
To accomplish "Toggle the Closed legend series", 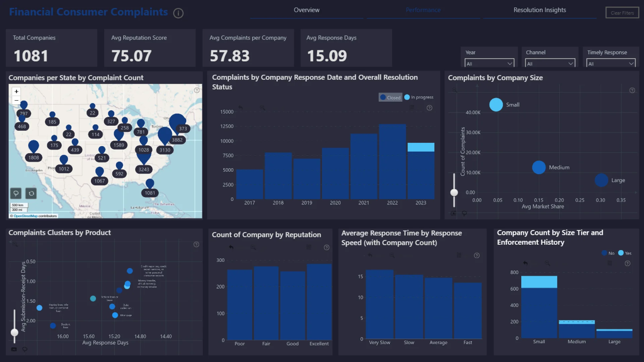I will (390, 98).
